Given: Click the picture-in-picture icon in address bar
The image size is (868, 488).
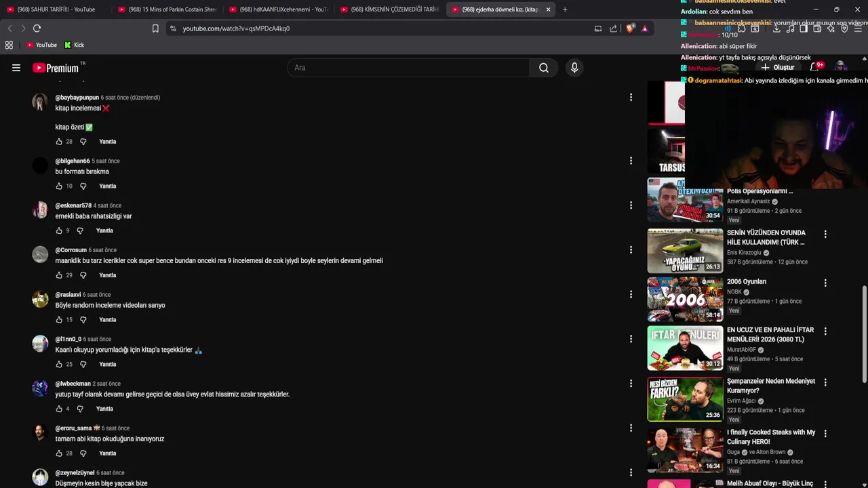Looking at the screenshot, I should (598, 28).
